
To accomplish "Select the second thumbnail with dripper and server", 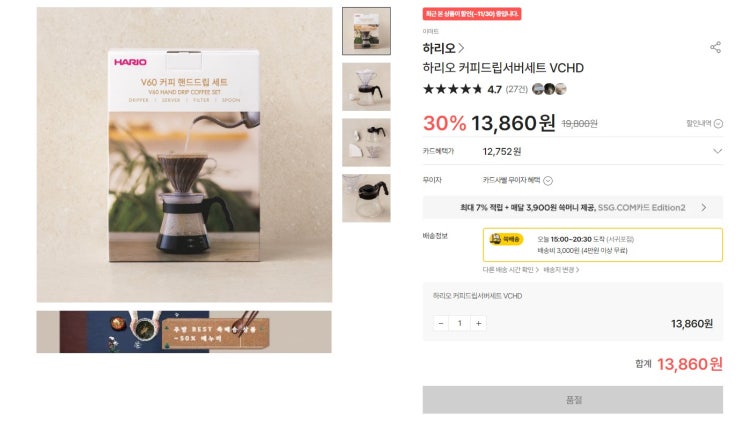I will (366, 87).
